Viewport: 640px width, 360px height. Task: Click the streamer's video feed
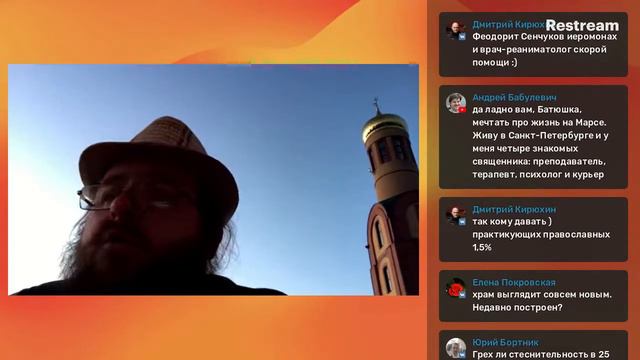point(213,180)
